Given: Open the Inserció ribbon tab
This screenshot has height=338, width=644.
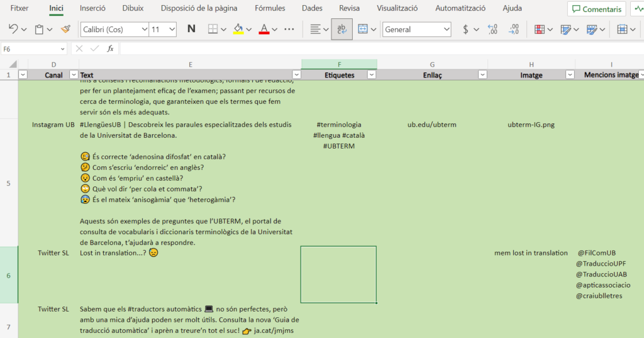Looking at the screenshot, I should click(x=92, y=9).
